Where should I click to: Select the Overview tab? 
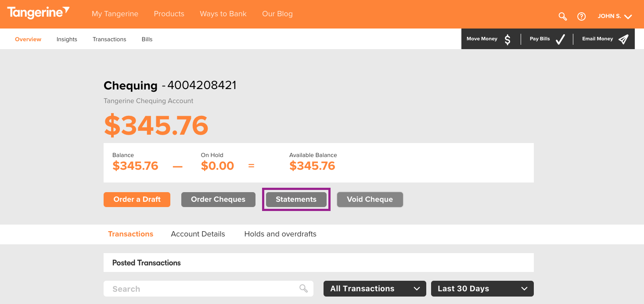tap(28, 39)
